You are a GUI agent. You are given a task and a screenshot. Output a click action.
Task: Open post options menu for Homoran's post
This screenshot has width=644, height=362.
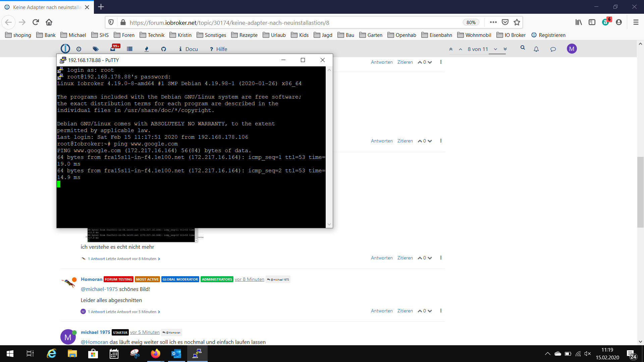[441, 311]
